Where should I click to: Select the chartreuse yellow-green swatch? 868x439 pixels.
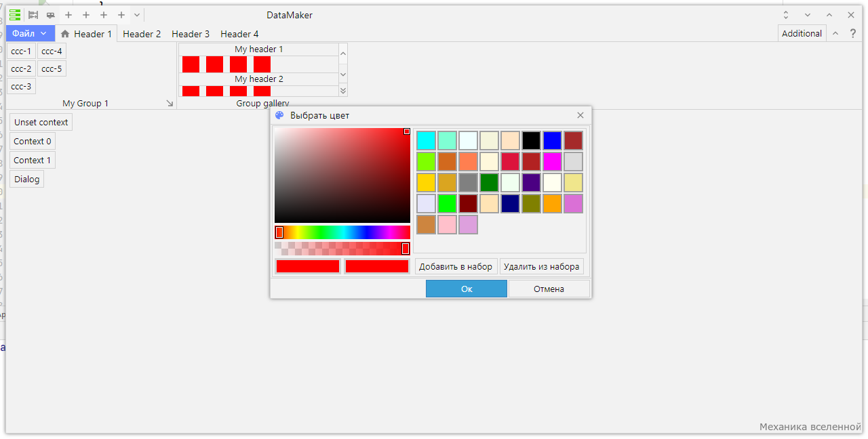tap(426, 161)
